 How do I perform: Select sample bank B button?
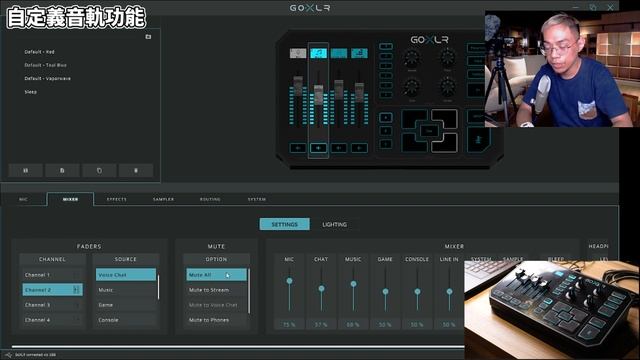coord(386,131)
